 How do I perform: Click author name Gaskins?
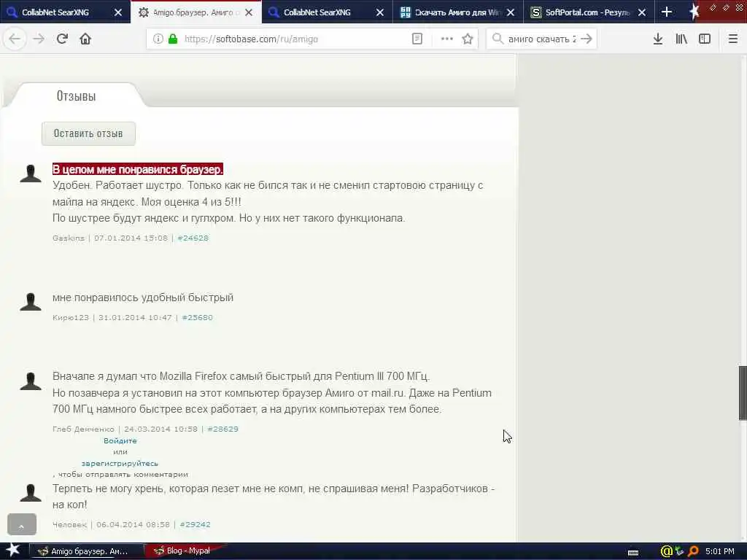(x=68, y=238)
